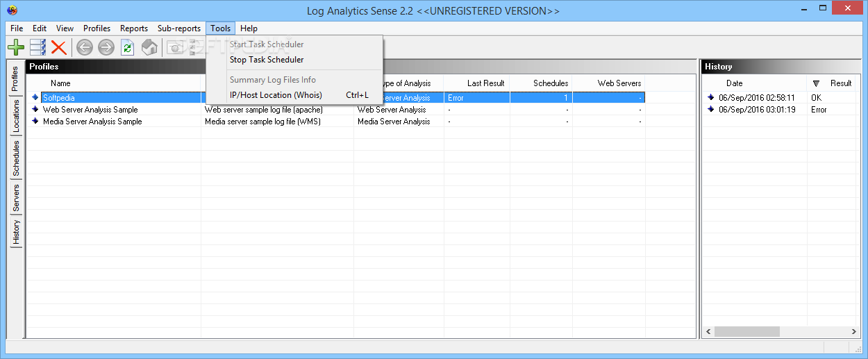Click Error result in history list
Image resolution: width=868 pixels, height=359 pixels.
coord(819,110)
